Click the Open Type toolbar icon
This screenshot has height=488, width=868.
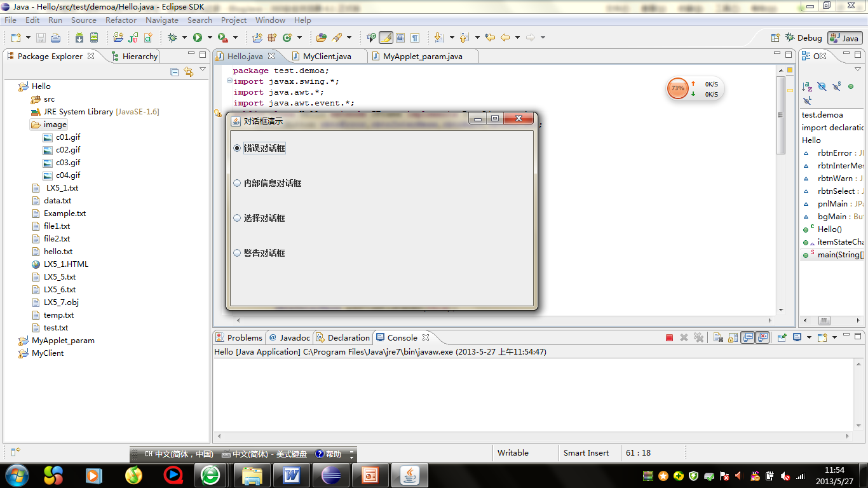point(322,37)
